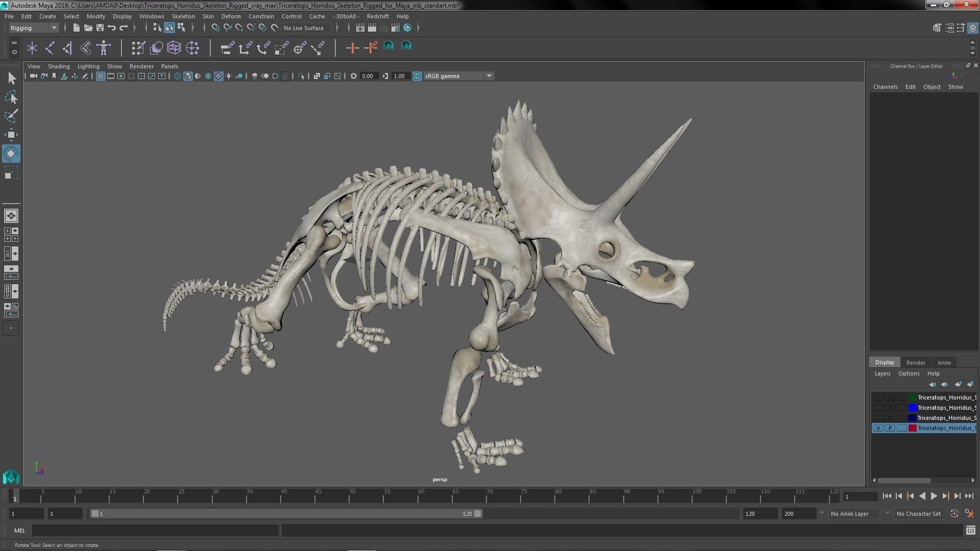Click the Snap to Grids magnet icon

point(215,28)
